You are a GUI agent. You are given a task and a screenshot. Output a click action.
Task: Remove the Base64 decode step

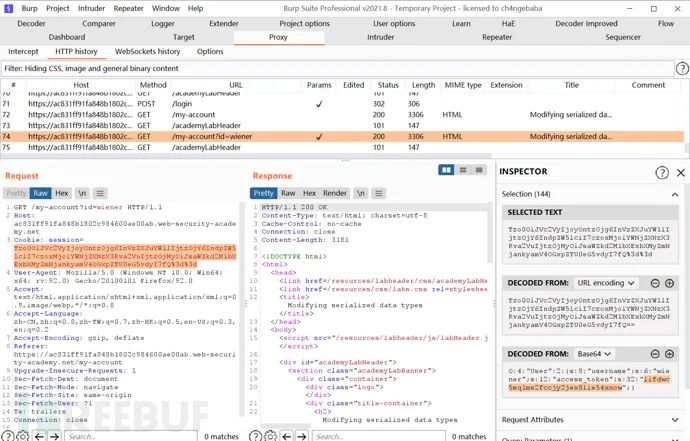coord(655,354)
